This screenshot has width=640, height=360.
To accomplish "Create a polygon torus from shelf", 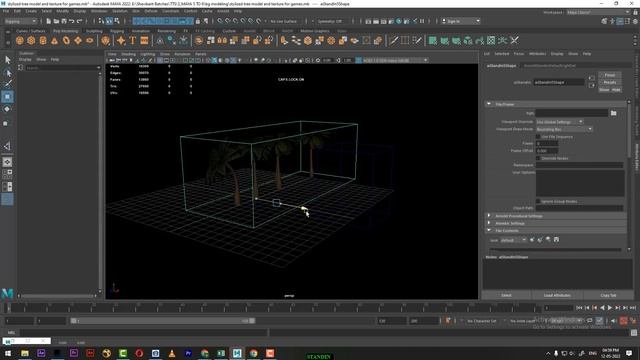I will (x=66, y=40).
